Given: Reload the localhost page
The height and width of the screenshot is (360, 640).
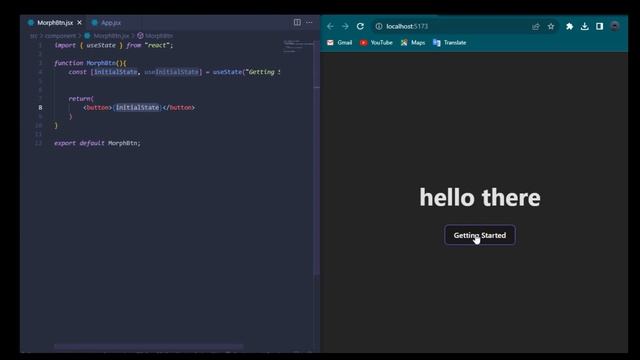Looking at the screenshot, I should tap(360, 26).
